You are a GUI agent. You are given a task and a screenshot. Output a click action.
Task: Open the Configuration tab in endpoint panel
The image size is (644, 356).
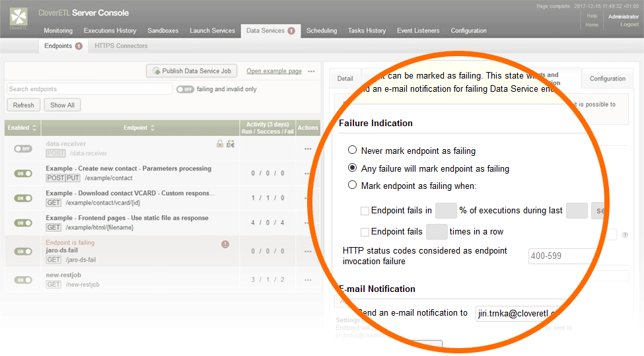(x=608, y=79)
